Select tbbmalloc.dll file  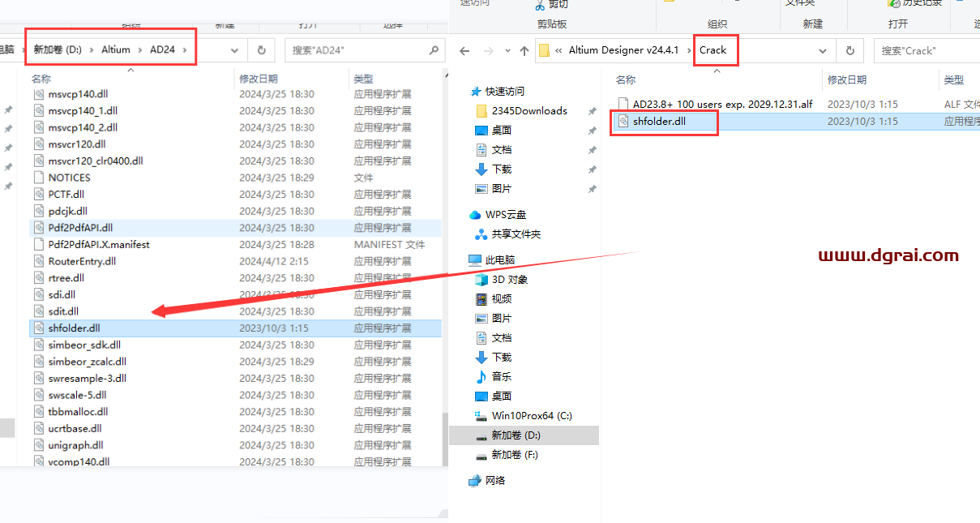(x=78, y=411)
